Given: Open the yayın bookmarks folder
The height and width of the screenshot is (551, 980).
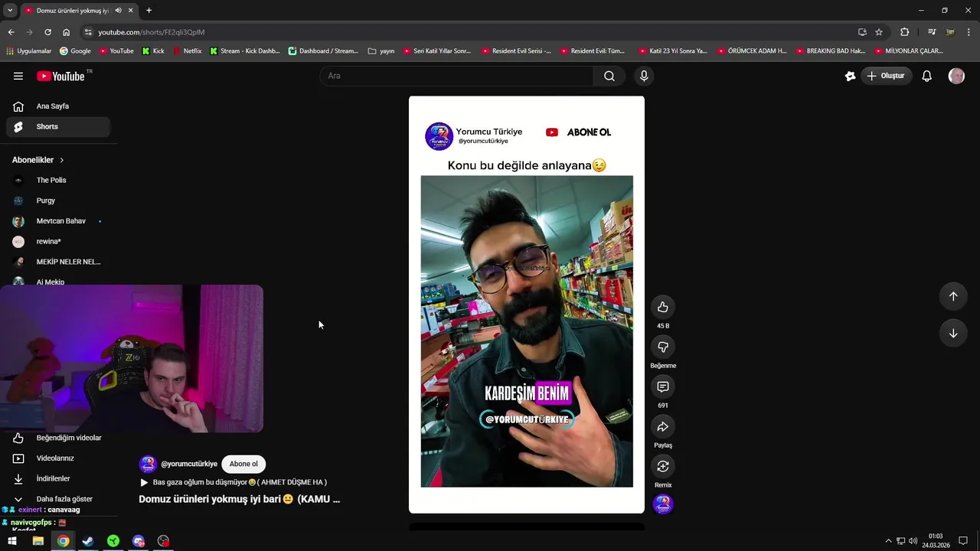Looking at the screenshot, I should (381, 51).
